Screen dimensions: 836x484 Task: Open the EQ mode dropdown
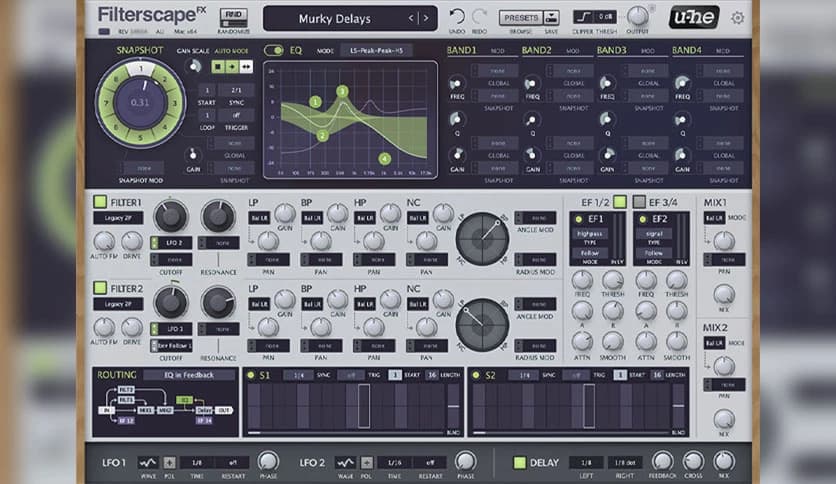(376, 51)
